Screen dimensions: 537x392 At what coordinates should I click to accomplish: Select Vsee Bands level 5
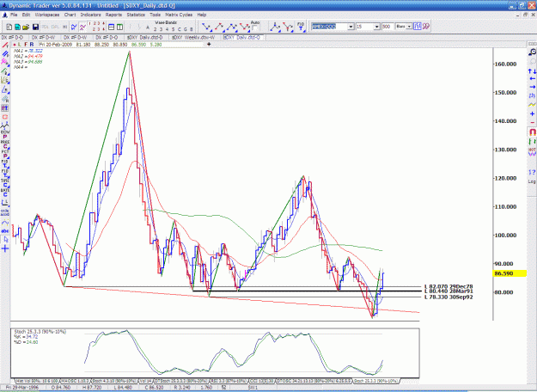[173, 29]
